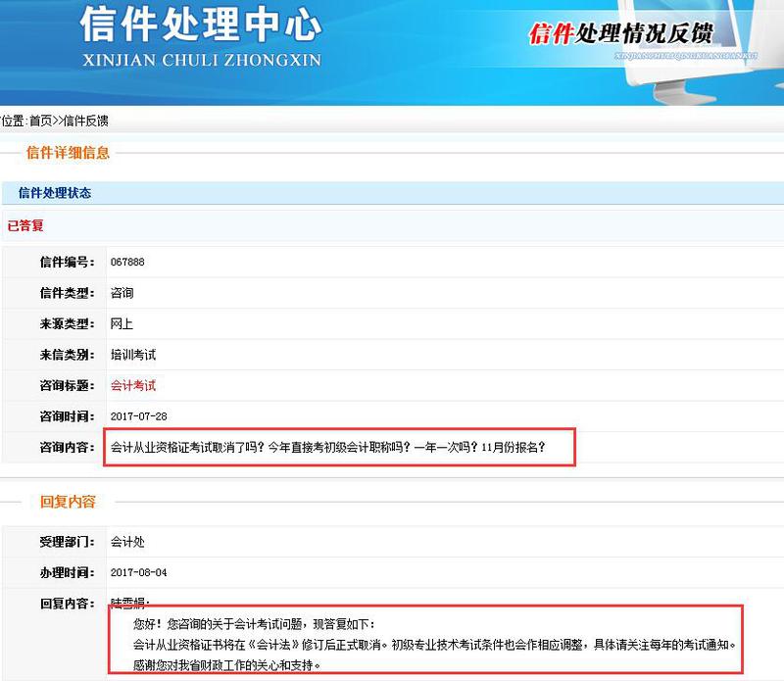Click the XINJIAN CHULI ZHONGXIN subtitle
Screen dimensions: 784x681
[200, 61]
